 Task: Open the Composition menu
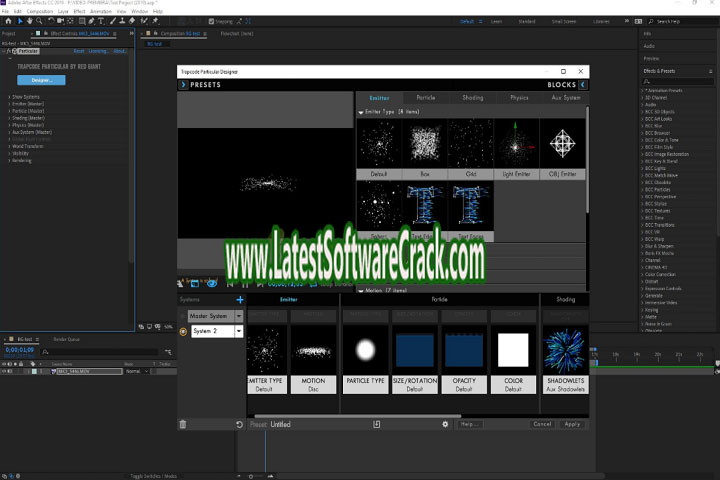point(40,11)
